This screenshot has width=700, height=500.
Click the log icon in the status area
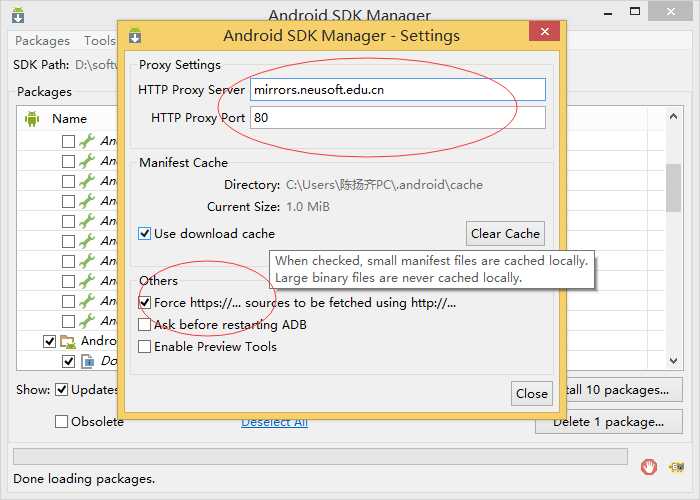click(x=676, y=467)
